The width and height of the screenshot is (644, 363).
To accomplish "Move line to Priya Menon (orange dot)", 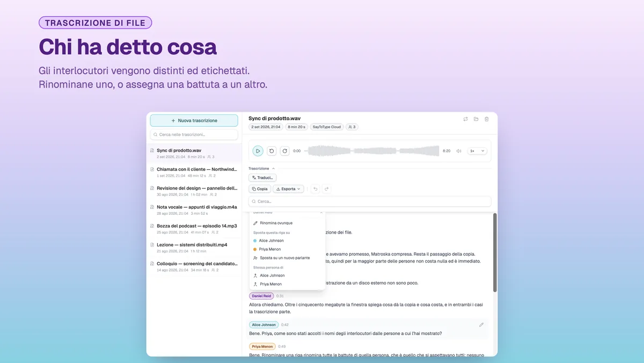I will click(287, 249).
